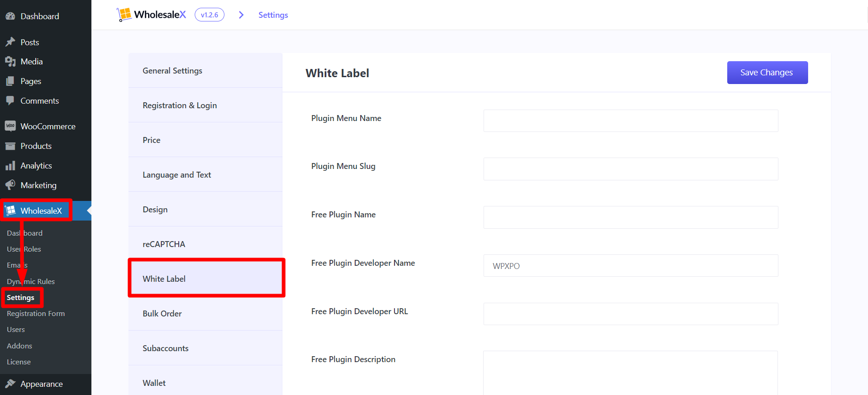Viewport: 868px width, 395px height.
Task: Open WholesaleX Addons submenu
Action: pyautogui.click(x=20, y=346)
